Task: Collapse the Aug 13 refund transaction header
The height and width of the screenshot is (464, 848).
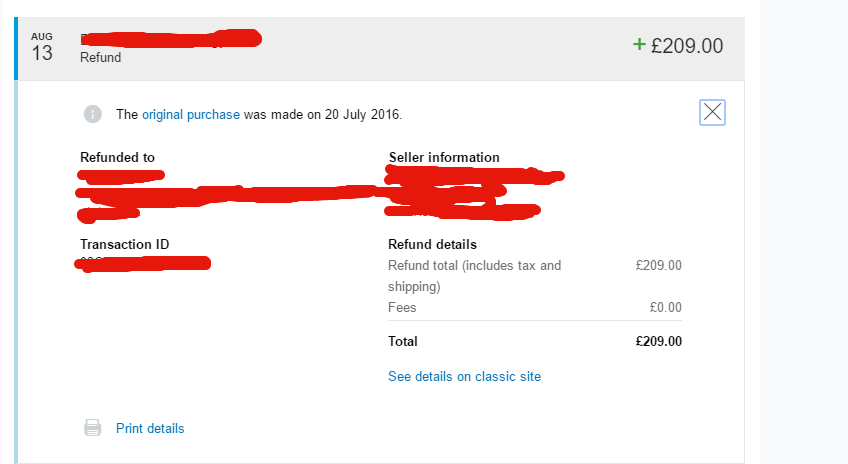Action: pyautogui.click(x=381, y=49)
